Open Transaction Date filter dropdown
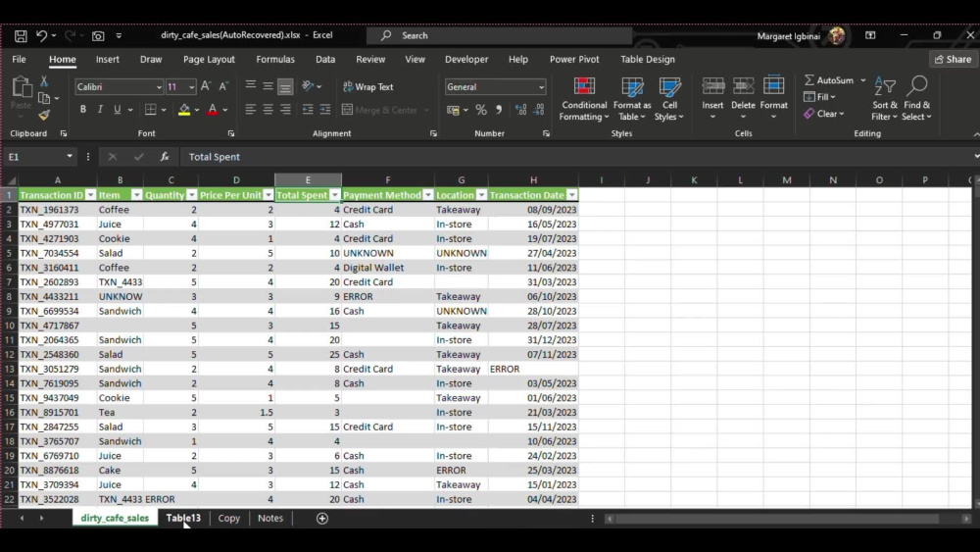The height and width of the screenshot is (552, 980). 572,195
